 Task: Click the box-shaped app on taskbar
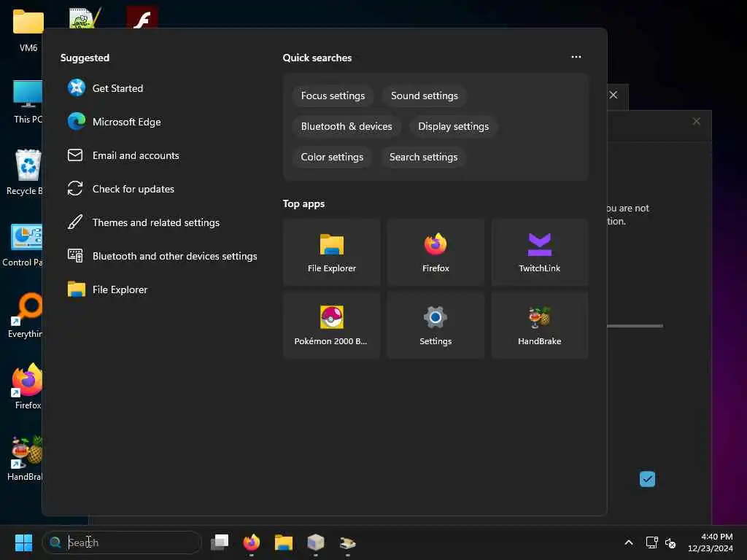point(315,542)
